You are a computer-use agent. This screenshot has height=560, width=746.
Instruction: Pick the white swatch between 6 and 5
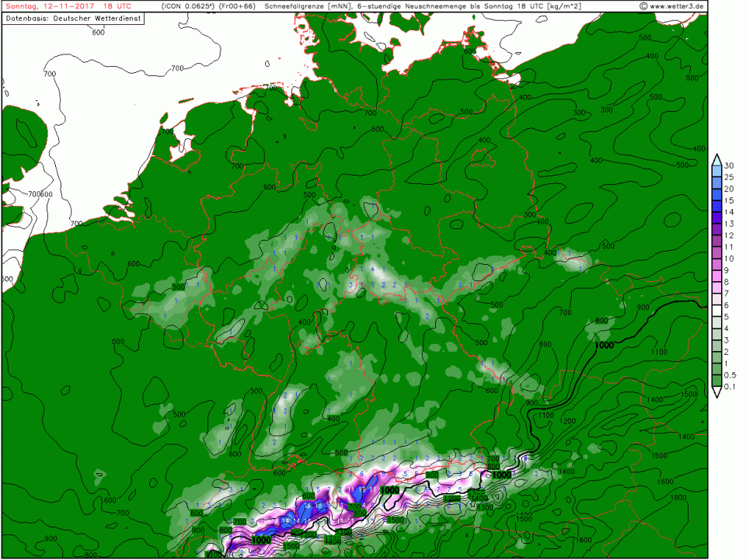pyautogui.click(x=716, y=311)
